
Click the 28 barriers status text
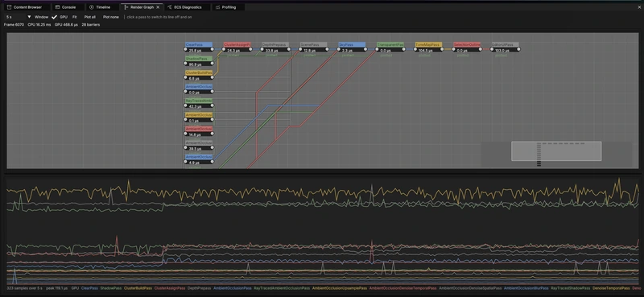pyautogui.click(x=91, y=25)
